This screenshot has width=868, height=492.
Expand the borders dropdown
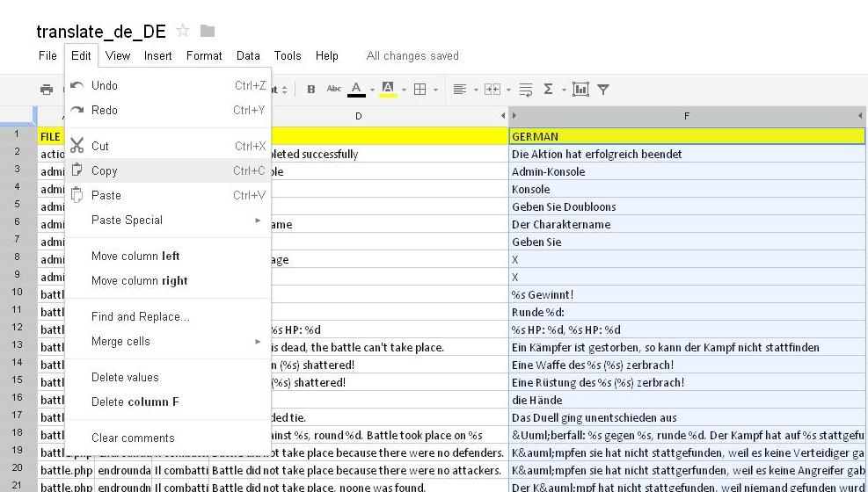tap(425, 89)
